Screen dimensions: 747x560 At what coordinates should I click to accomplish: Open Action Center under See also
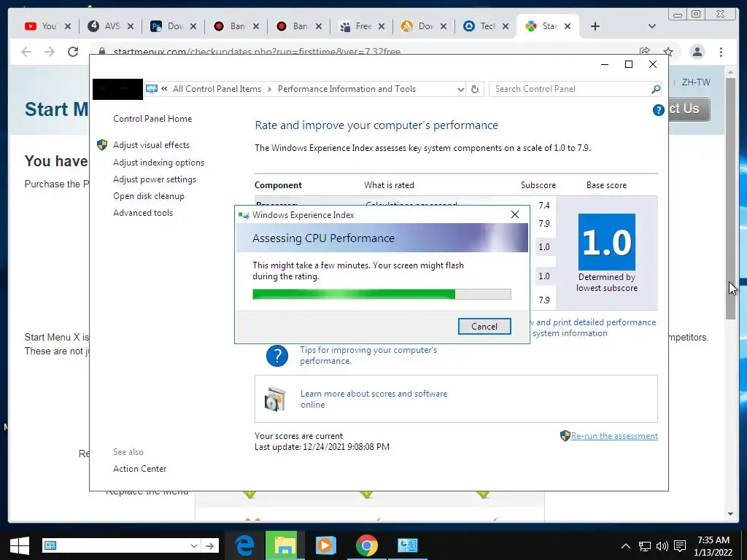click(x=139, y=469)
